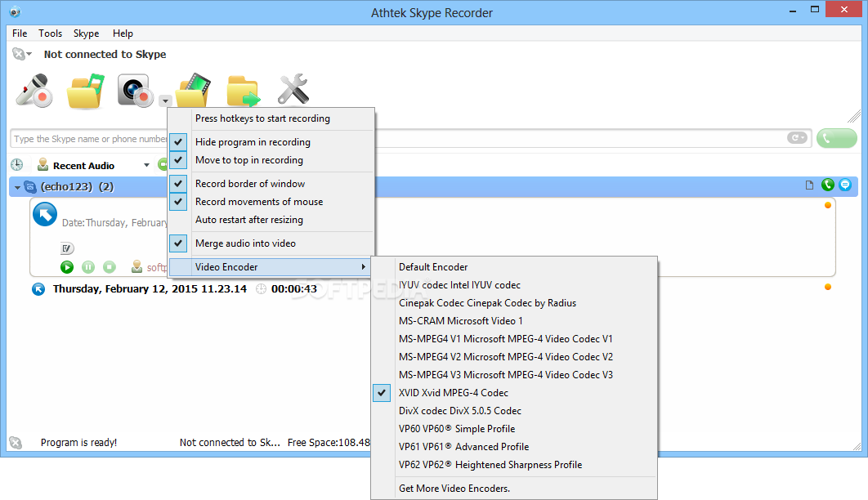Click the call icon beside Thursday recording
The width and height of the screenshot is (868, 500).
click(x=38, y=288)
